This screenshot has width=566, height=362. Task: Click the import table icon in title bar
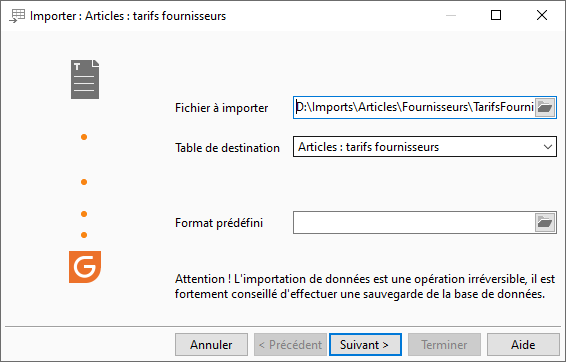point(17,16)
